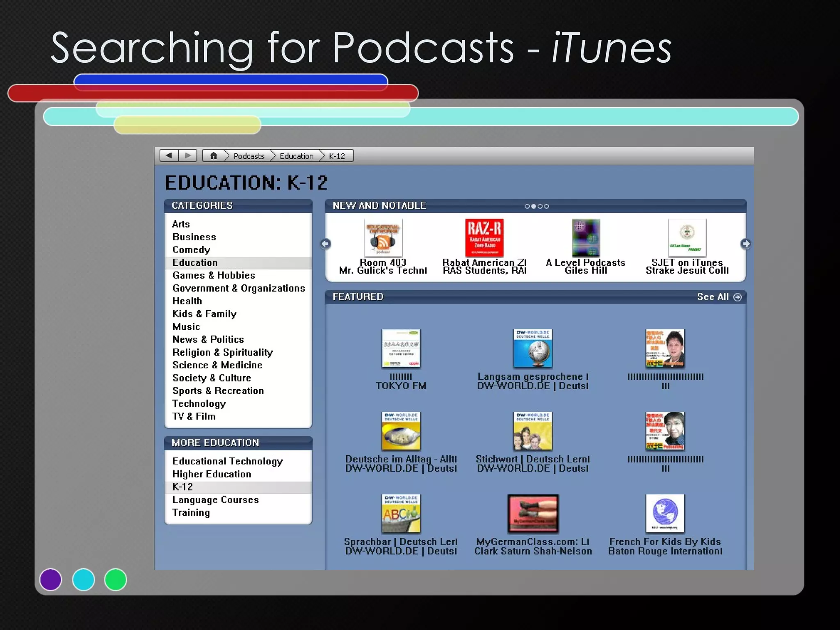The image size is (840, 630).
Task: Select the TV & Film category
Action: (238, 416)
